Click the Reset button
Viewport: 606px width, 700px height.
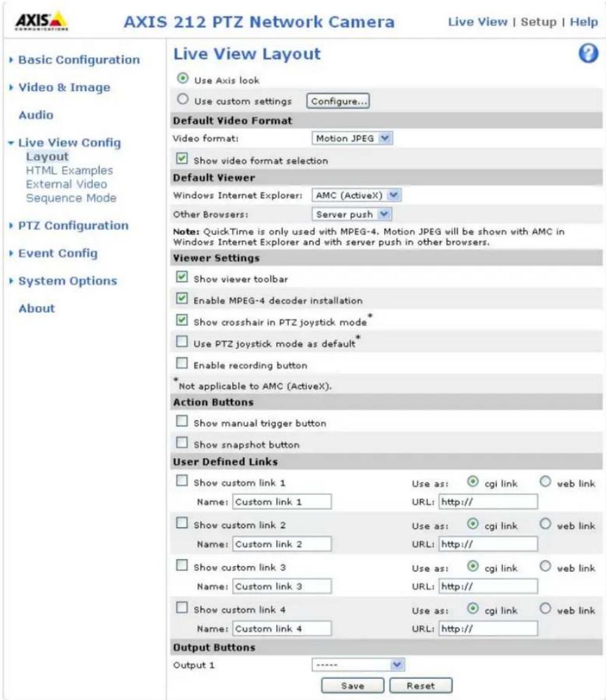(x=420, y=685)
